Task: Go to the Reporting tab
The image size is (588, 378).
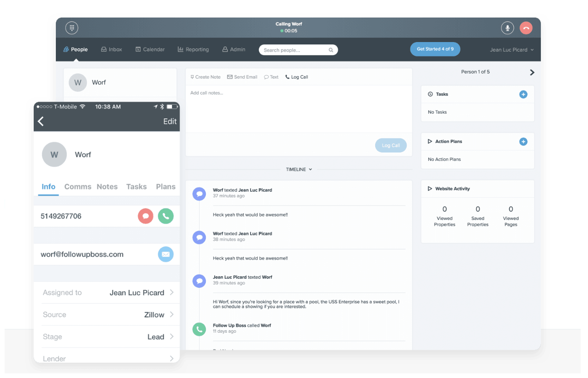Action: pyautogui.click(x=193, y=49)
